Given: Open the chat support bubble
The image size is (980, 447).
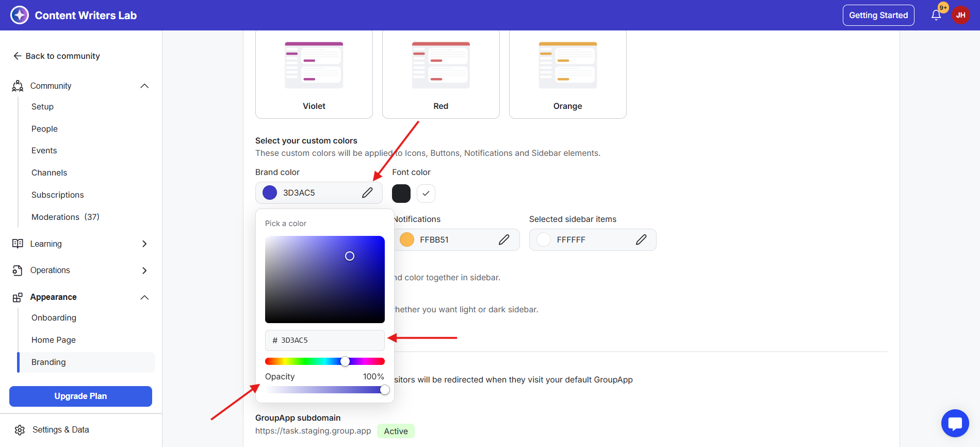Looking at the screenshot, I should pyautogui.click(x=955, y=423).
